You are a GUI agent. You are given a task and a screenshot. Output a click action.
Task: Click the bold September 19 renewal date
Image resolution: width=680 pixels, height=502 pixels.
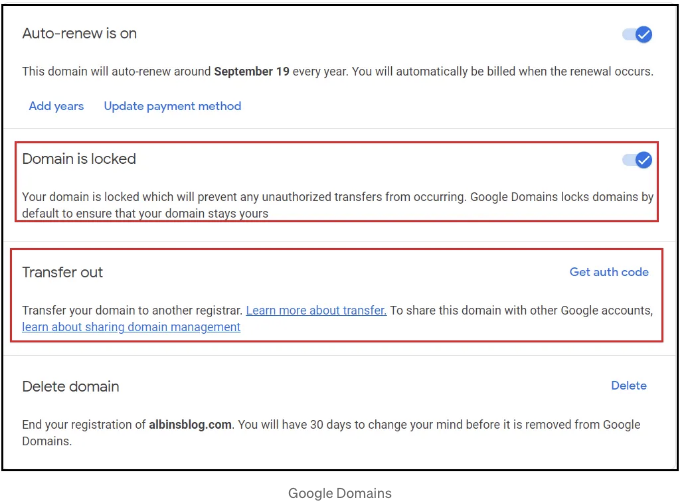(252, 71)
